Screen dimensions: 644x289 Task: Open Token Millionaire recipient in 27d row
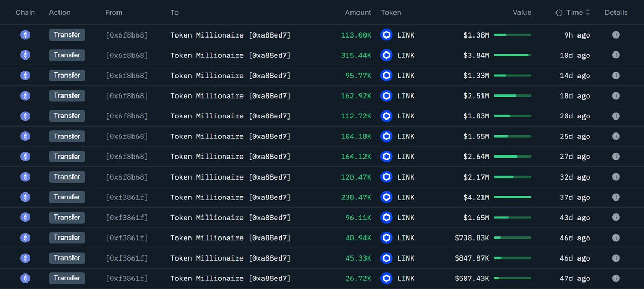[x=230, y=157]
